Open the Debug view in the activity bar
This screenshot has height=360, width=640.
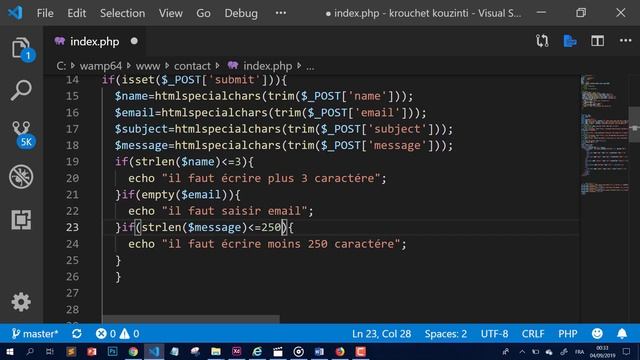pyautogui.click(x=21, y=177)
